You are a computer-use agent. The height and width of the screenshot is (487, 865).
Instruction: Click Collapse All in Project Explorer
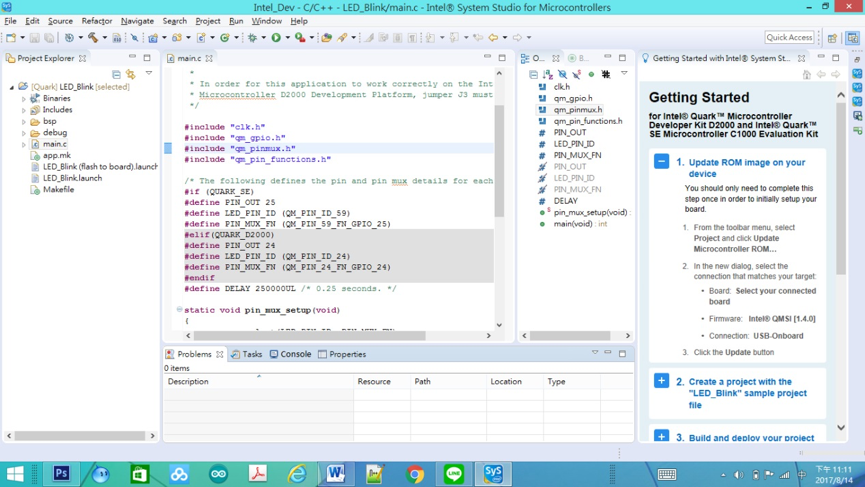(116, 74)
